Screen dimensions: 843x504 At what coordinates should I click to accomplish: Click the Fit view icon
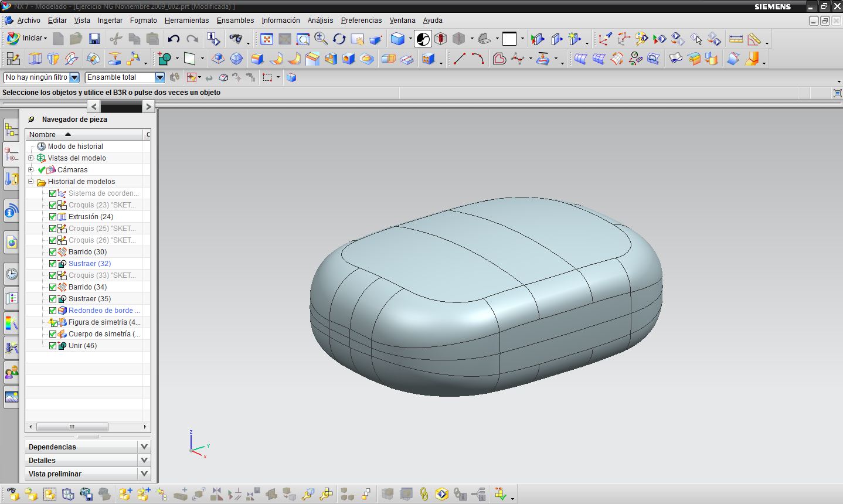coord(267,39)
